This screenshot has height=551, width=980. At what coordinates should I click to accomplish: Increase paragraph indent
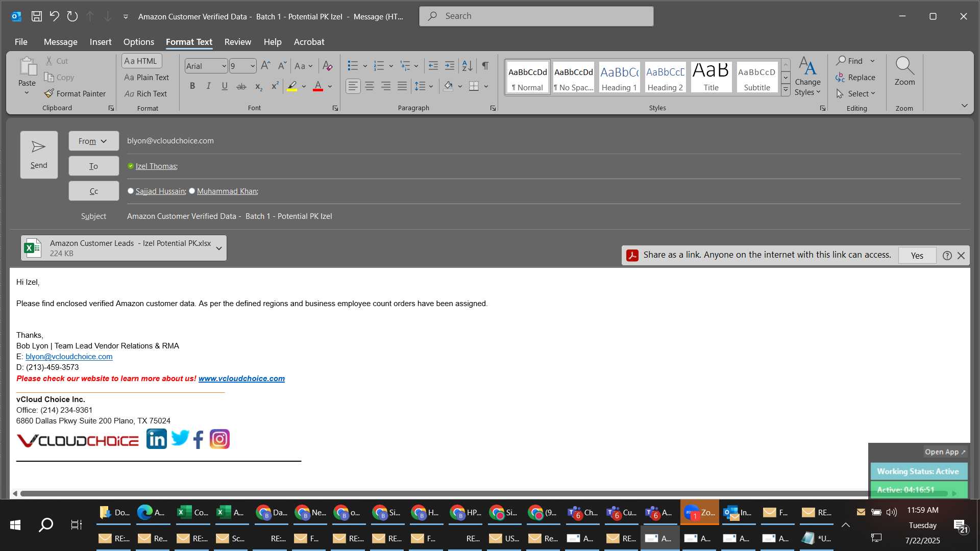pos(449,66)
